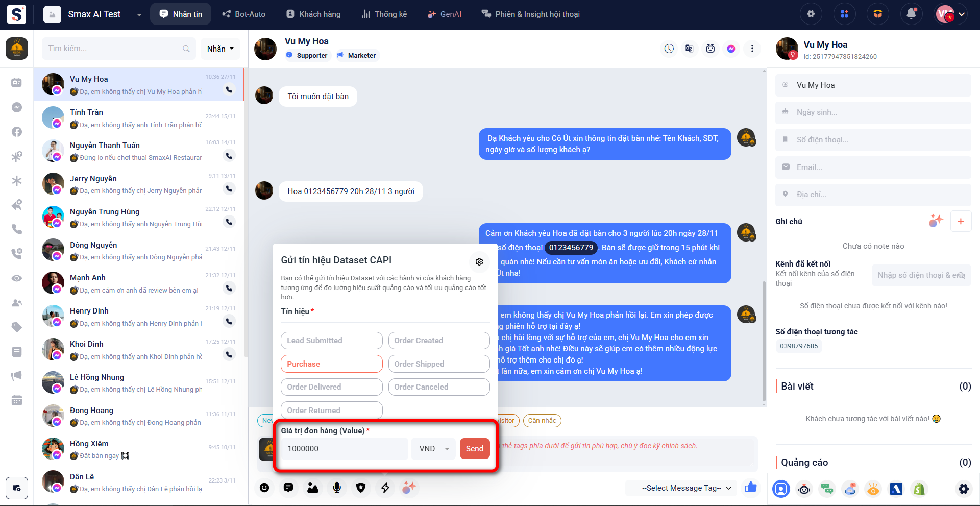Choose the Order Canceled signal option
This screenshot has width=980, height=506.
[x=438, y=387]
